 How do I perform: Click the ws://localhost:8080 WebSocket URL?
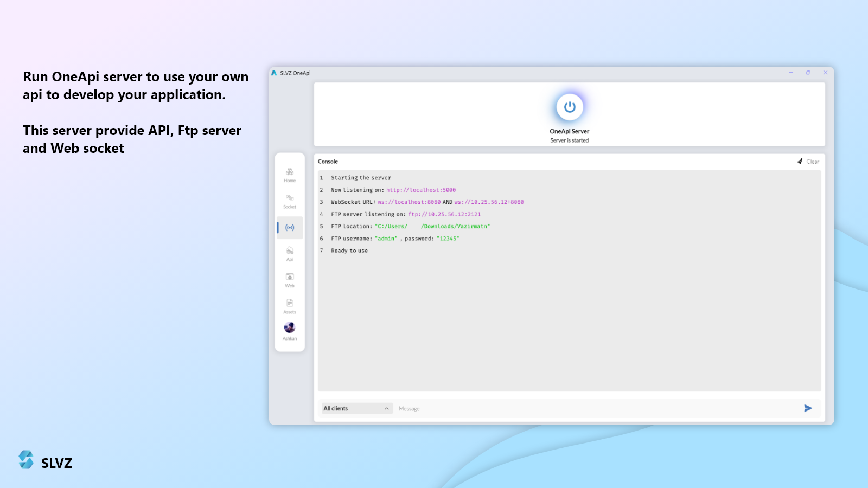pyautogui.click(x=409, y=202)
